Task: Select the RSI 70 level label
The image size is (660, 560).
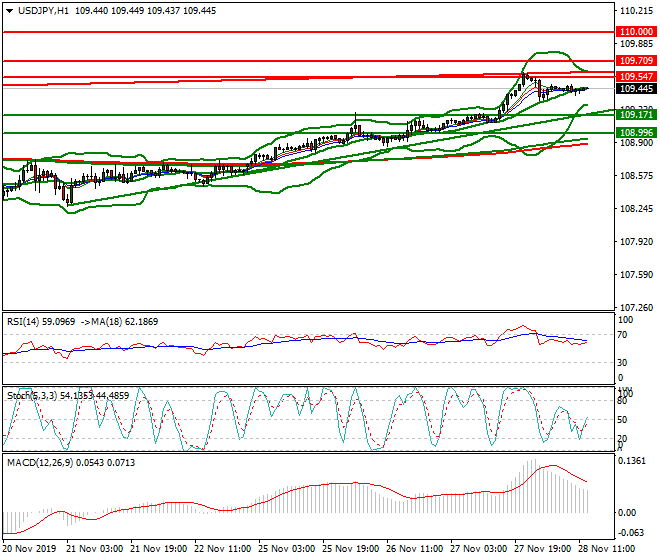Action: (622, 335)
